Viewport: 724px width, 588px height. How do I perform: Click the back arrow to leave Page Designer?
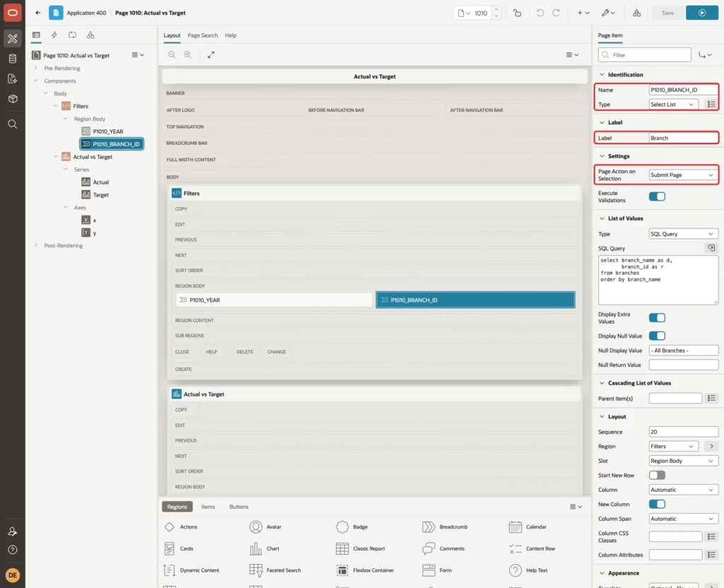point(38,13)
